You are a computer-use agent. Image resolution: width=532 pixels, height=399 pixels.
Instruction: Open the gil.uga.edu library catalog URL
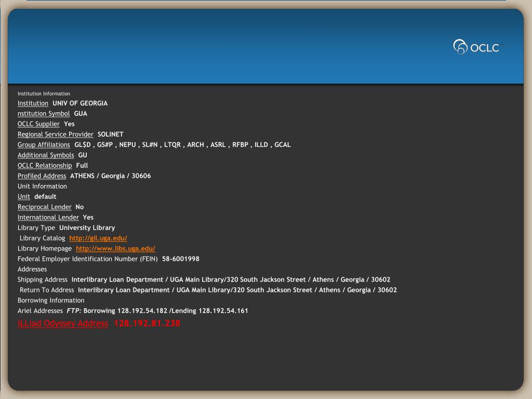[98, 238]
